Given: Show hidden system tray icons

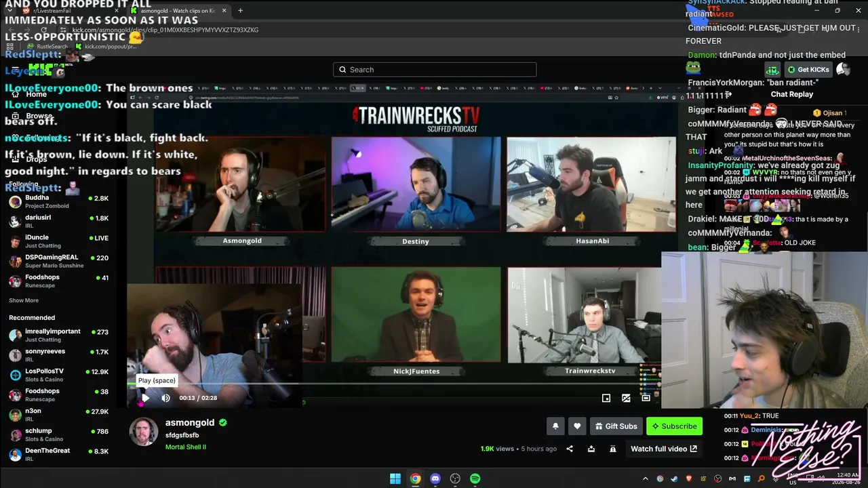Looking at the screenshot, I should click(x=645, y=479).
